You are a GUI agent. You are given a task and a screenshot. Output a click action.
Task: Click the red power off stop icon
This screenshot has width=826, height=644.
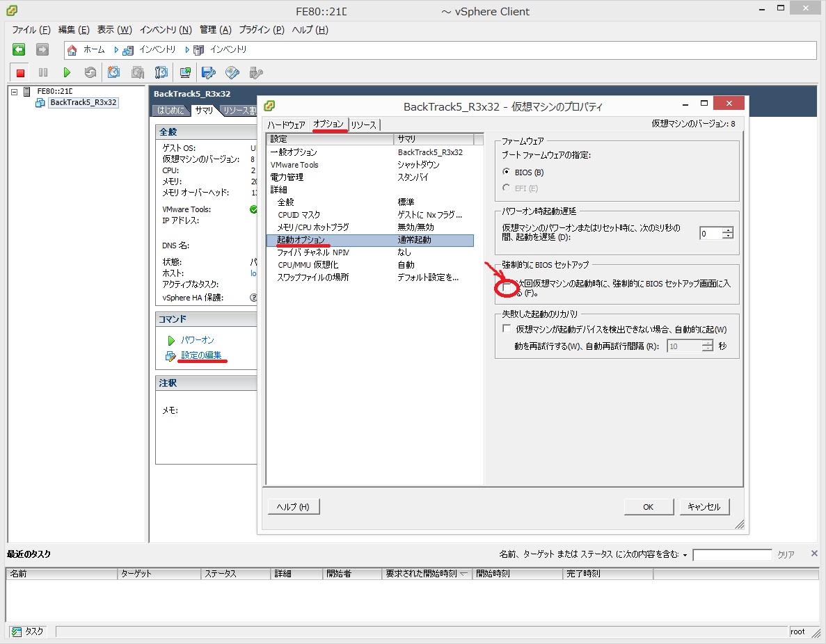tap(20, 72)
